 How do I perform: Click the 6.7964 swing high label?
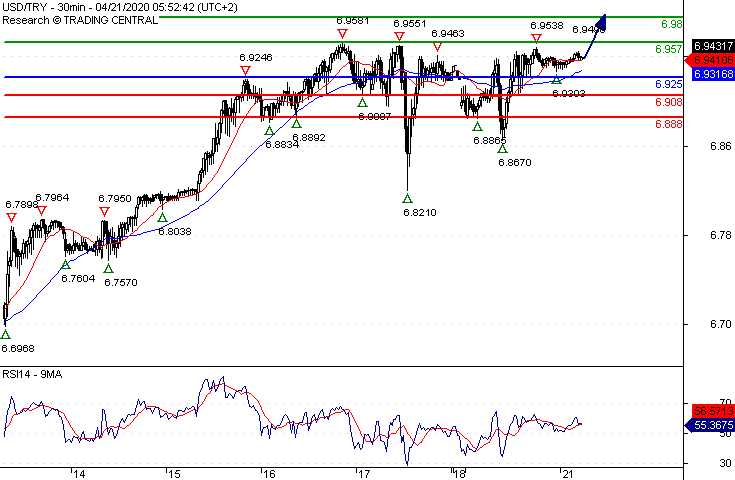tap(52, 198)
